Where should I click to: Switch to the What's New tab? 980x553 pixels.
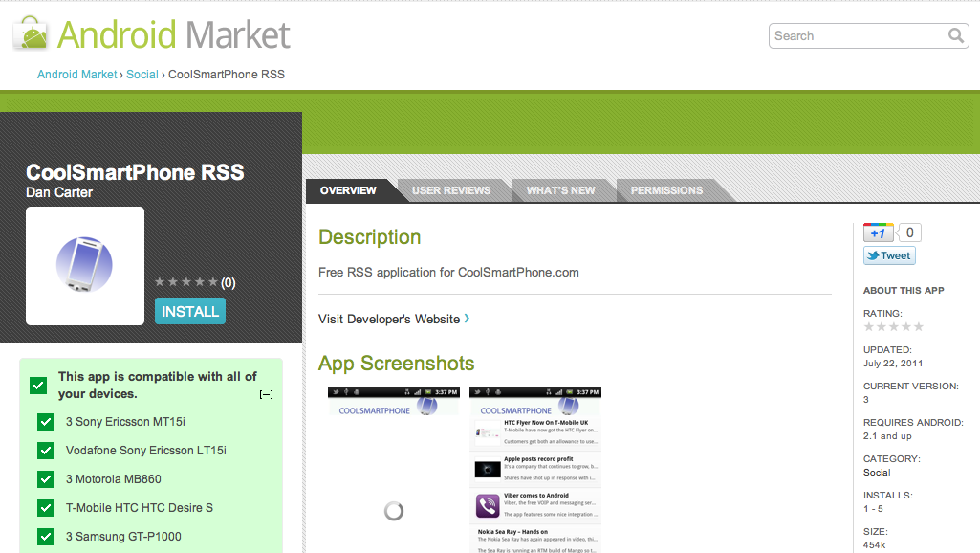pos(560,190)
